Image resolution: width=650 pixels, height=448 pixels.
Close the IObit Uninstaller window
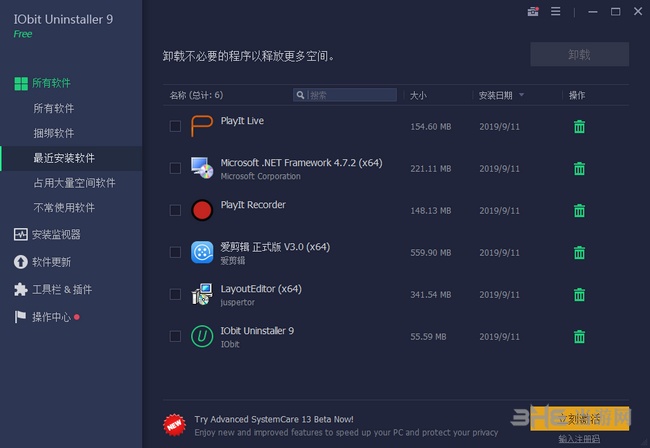(638, 11)
